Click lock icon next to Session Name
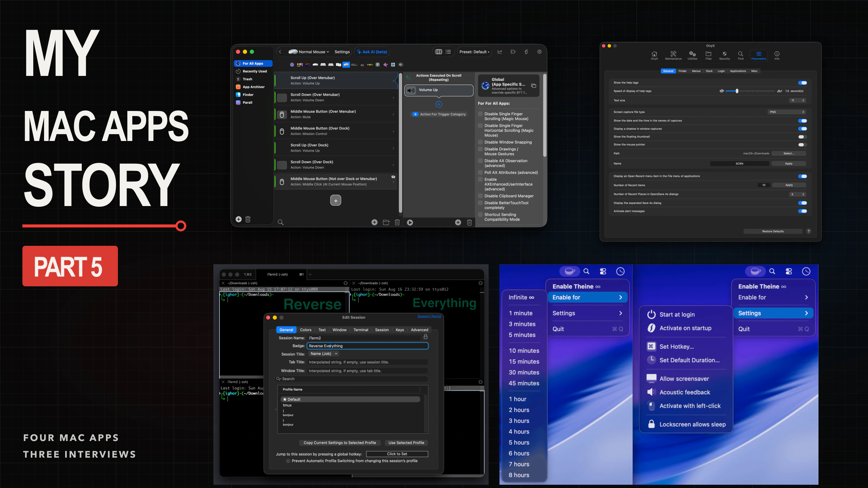 click(425, 337)
